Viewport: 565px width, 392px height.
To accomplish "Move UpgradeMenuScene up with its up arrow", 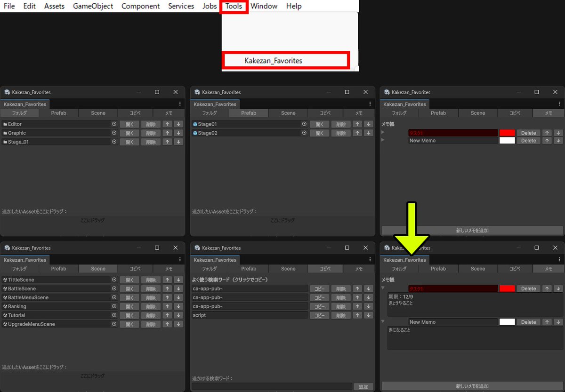I will (x=168, y=324).
